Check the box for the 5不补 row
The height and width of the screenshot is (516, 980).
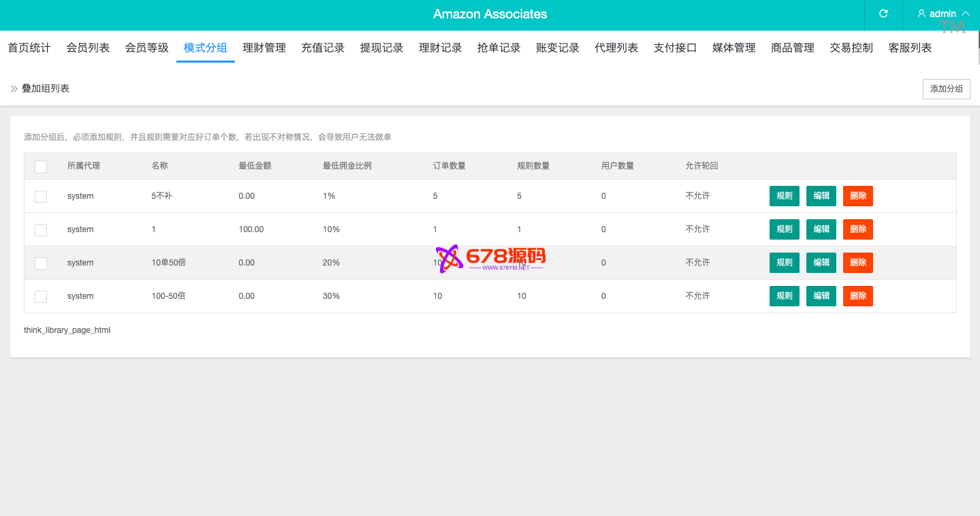pos(41,196)
